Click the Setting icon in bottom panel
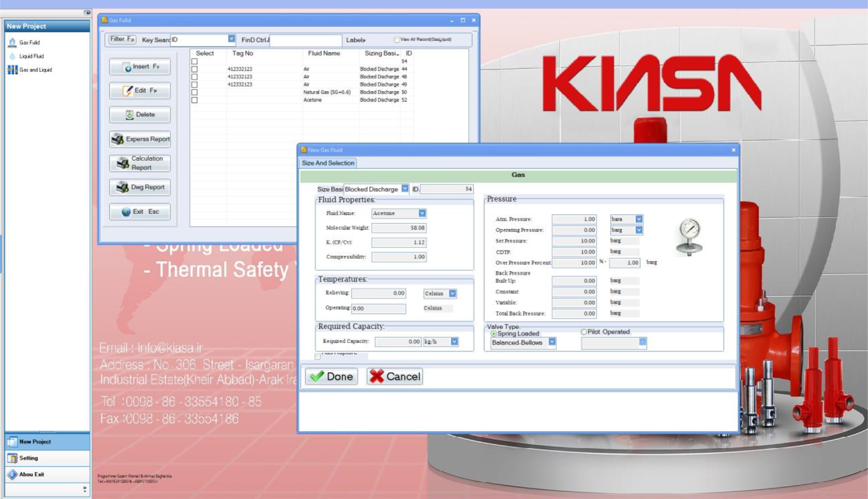The width and height of the screenshot is (868, 499). click(x=12, y=458)
